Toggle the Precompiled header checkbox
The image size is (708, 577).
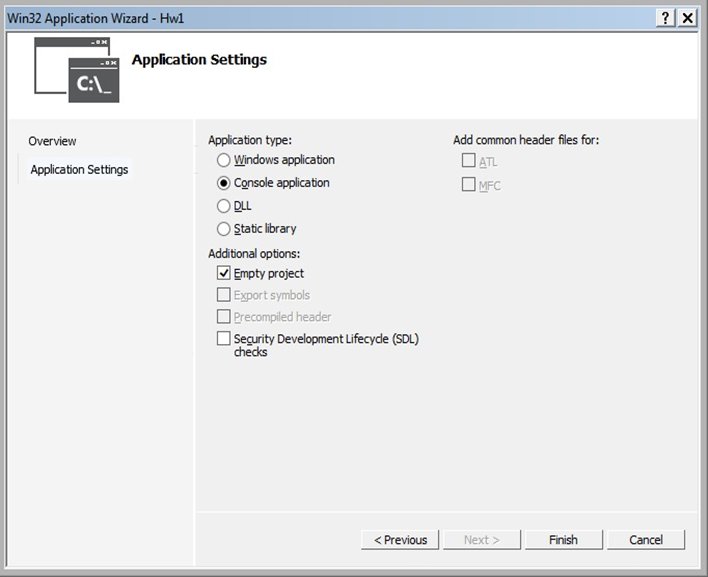pyautogui.click(x=224, y=316)
